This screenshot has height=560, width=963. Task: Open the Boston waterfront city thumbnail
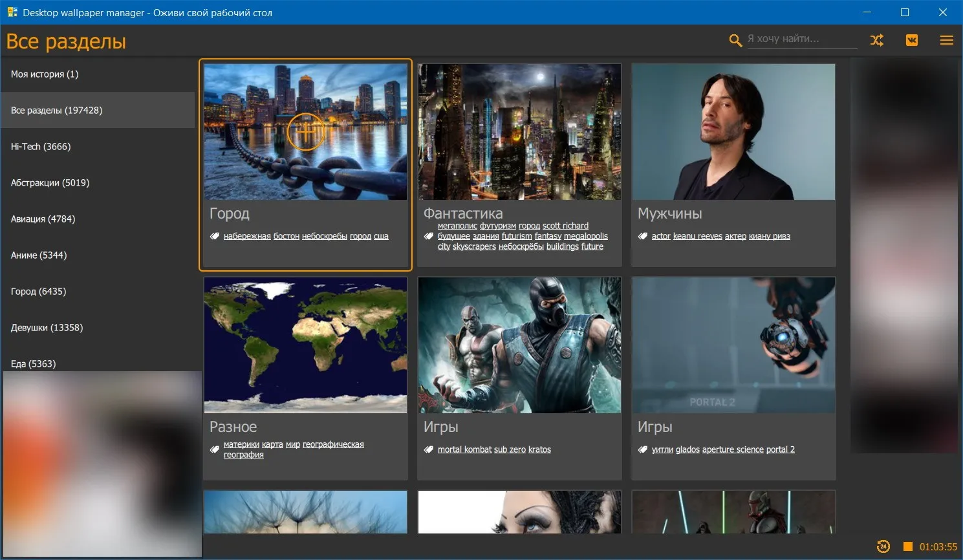pyautogui.click(x=305, y=131)
